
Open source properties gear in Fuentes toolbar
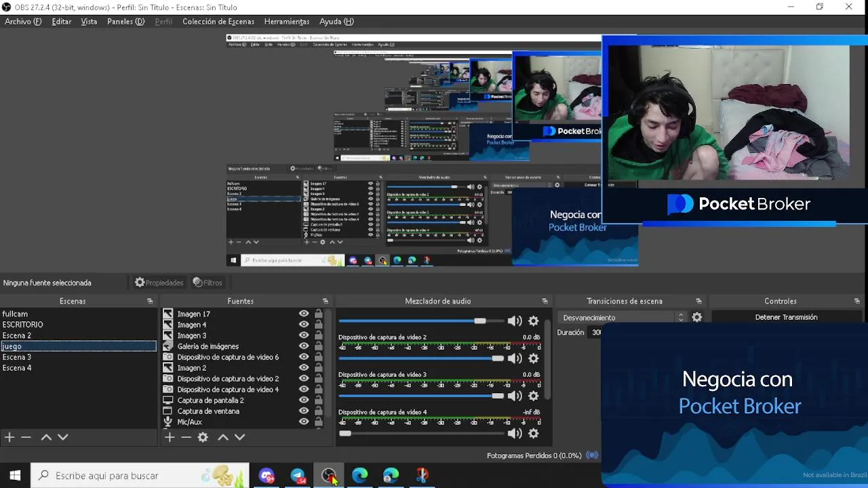tap(203, 437)
